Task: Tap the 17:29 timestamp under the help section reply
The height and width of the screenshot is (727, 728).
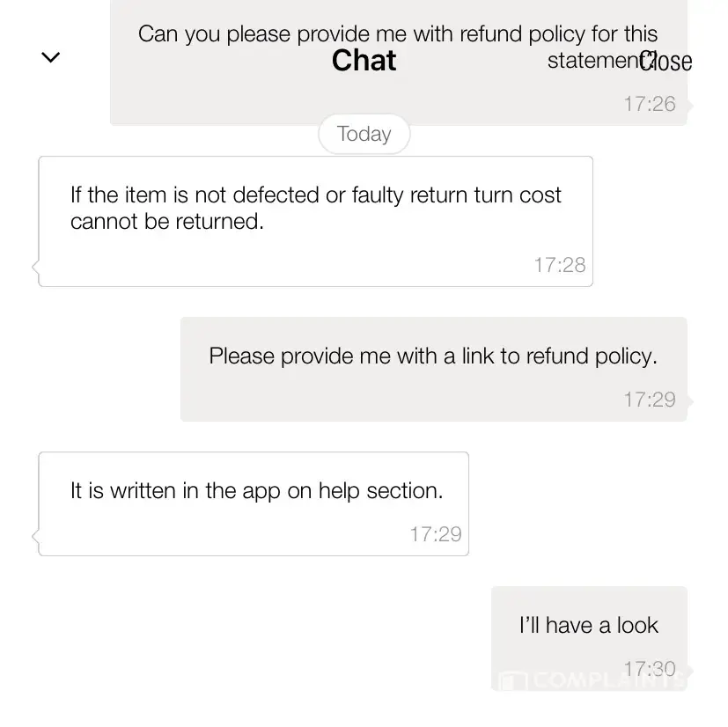Action: [435, 534]
